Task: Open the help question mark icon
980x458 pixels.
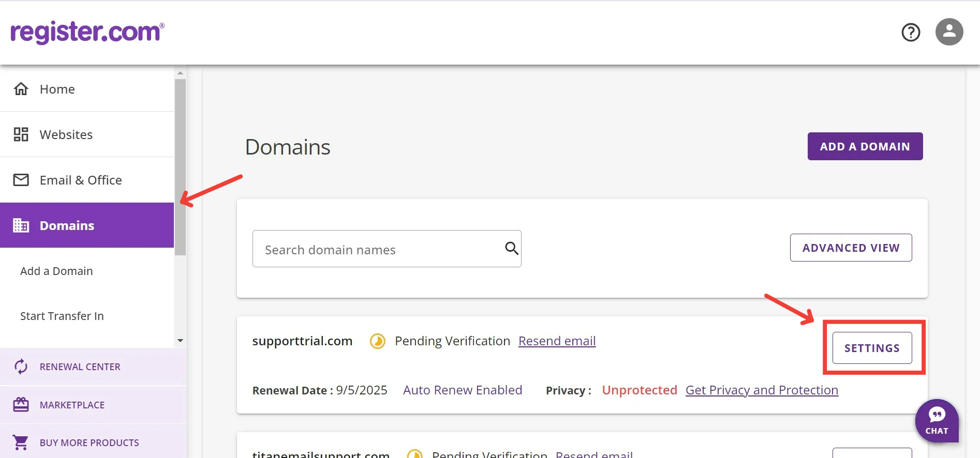Action: [911, 32]
